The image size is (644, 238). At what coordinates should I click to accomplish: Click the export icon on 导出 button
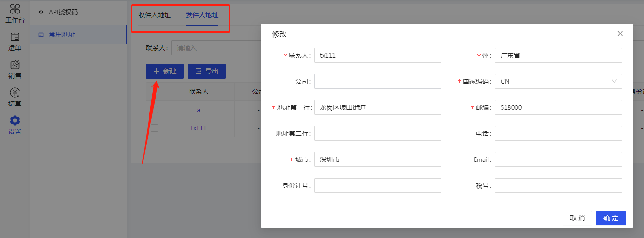click(x=198, y=71)
